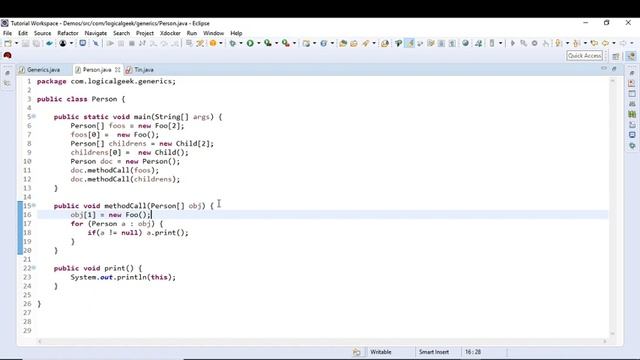Screen dimensions: 640x360
Task: Click the Next Annotation toolbar icon
Action: pyautogui.click(x=558, y=43)
